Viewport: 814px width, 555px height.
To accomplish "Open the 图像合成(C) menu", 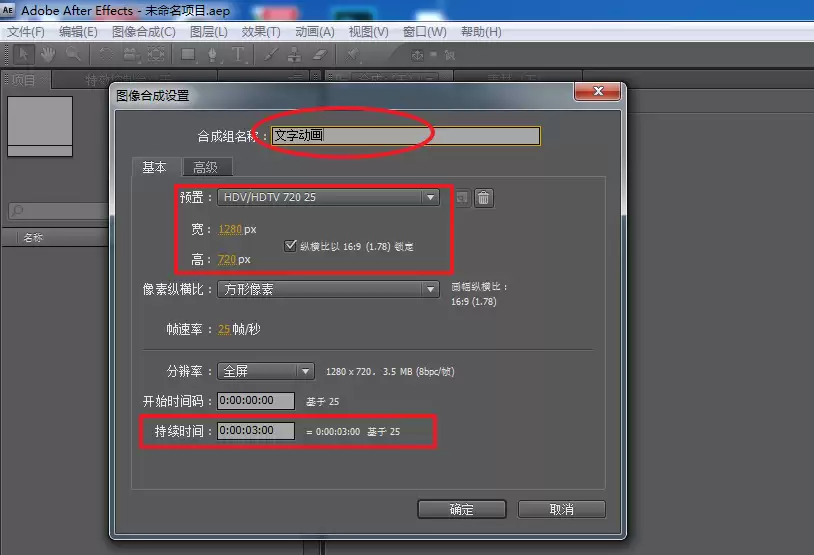I will tap(144, 32).
